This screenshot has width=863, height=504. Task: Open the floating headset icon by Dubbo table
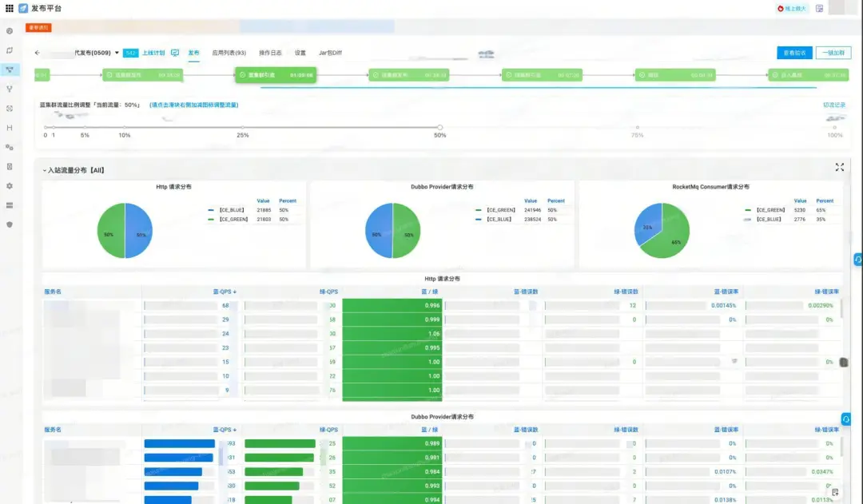click(x=846, y=419)
